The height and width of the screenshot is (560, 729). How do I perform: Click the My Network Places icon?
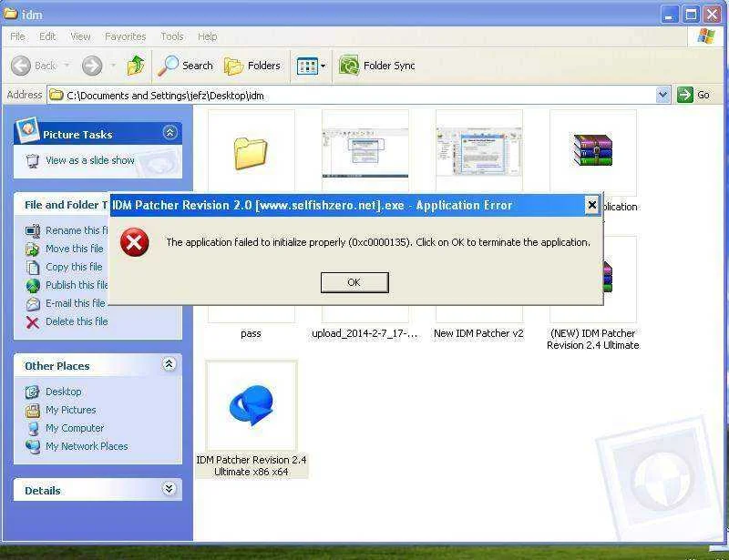pos(33,446)
